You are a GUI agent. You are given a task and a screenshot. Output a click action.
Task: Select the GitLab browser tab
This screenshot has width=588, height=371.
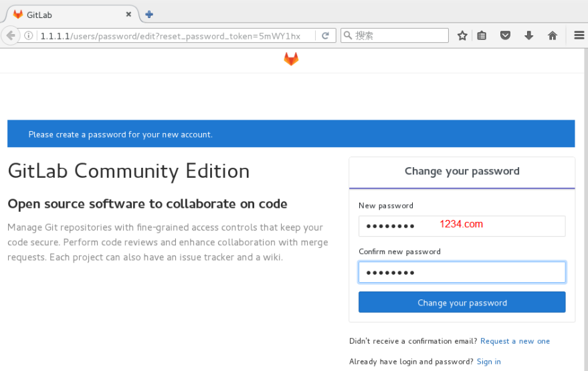pos(72,15)
